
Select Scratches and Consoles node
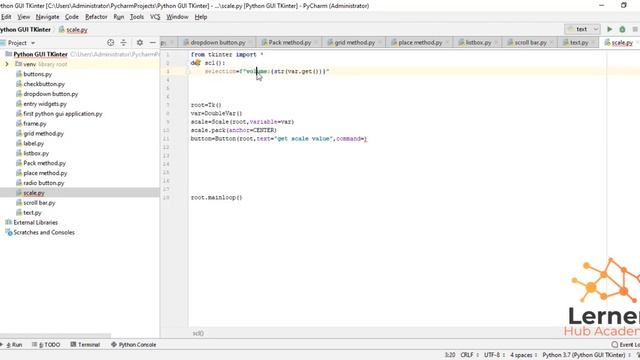(x=44, y=232)
